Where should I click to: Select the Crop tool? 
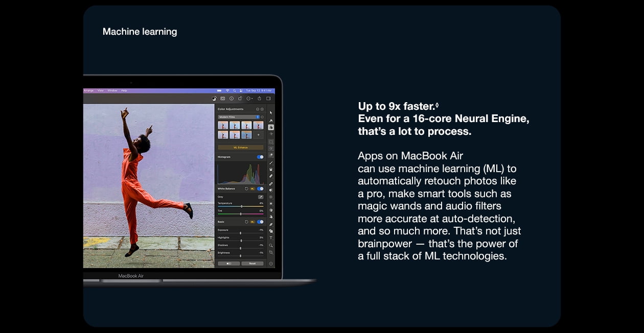[x=271, y=252]
